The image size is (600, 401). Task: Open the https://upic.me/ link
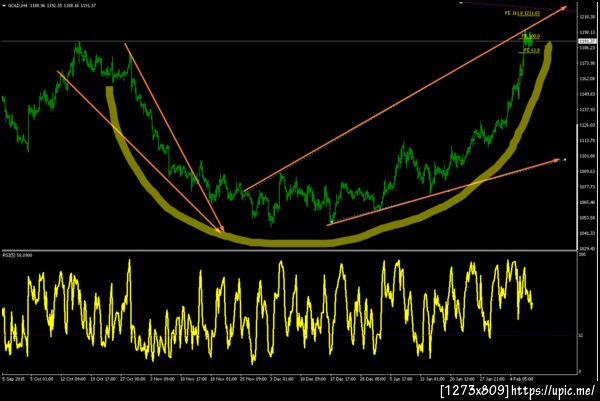coord(553,391)
